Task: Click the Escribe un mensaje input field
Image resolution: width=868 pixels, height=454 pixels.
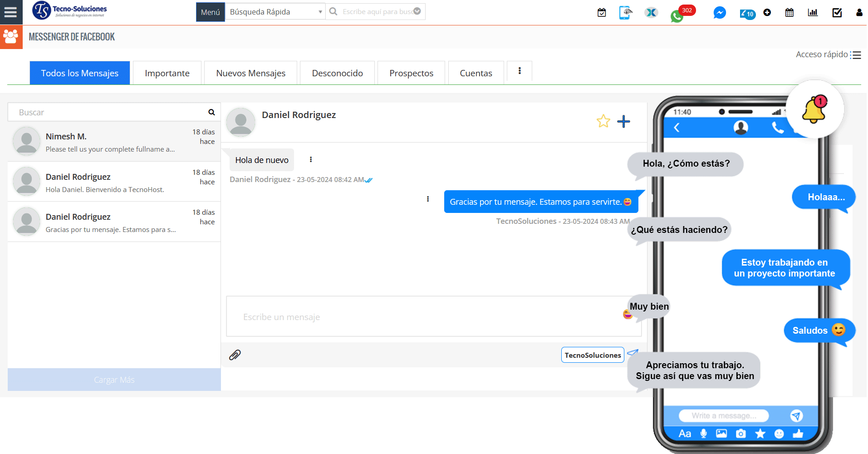Action: pos(408,316)
